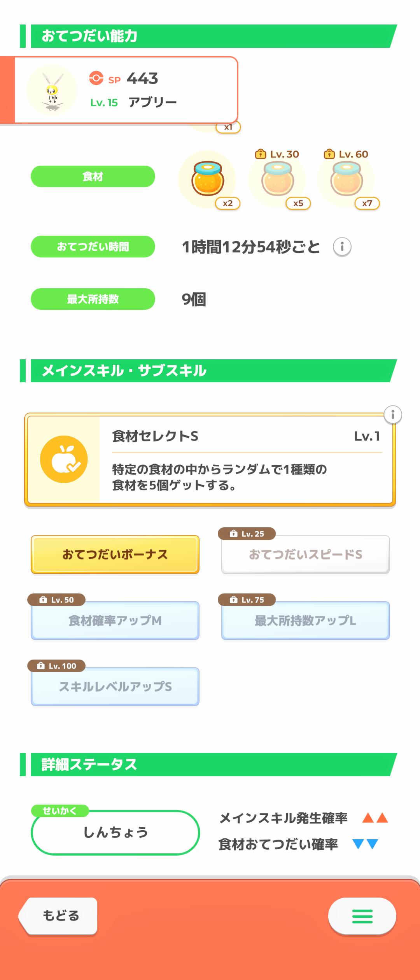Image resolution: width=420 pixels, height=980 pixels.
Task: Tap locked 食材確率アップM sub skill
Action: coord(115,621)
